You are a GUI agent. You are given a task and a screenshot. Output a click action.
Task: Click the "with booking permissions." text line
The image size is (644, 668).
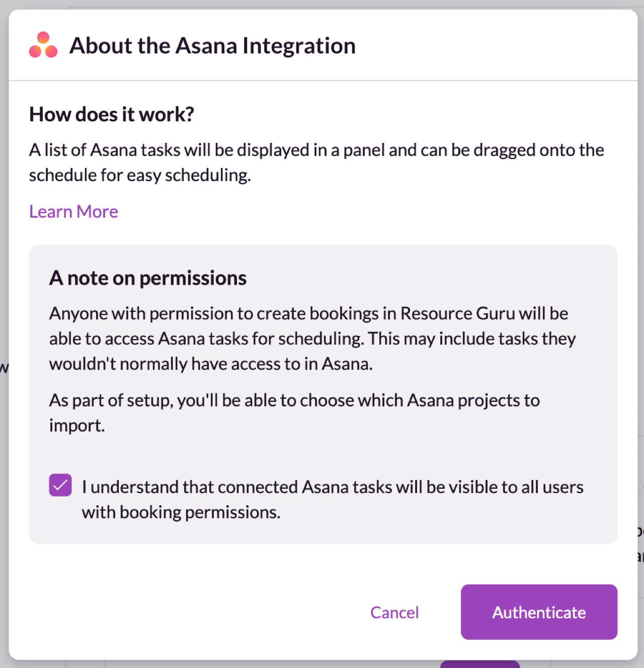point(181,512)
